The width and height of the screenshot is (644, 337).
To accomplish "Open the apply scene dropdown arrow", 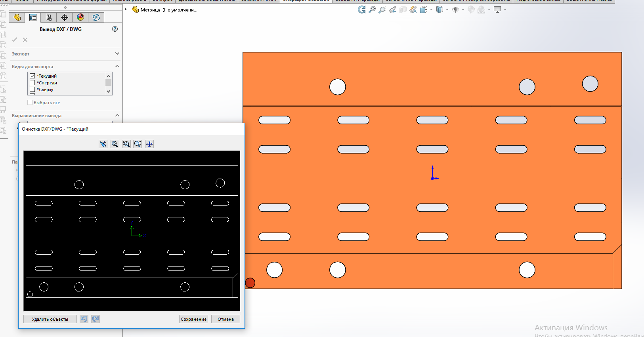I will (x=489, y=10).
